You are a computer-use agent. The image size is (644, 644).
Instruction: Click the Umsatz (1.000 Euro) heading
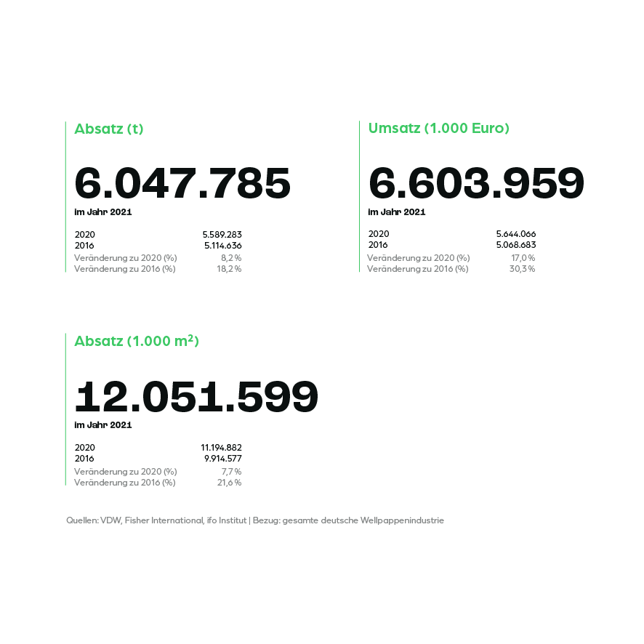click(x=438, y=128)
